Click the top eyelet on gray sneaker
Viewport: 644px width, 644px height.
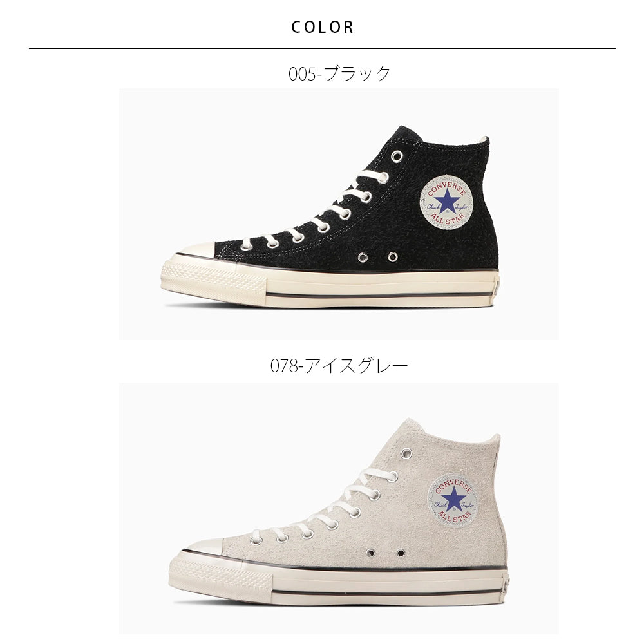406,453
